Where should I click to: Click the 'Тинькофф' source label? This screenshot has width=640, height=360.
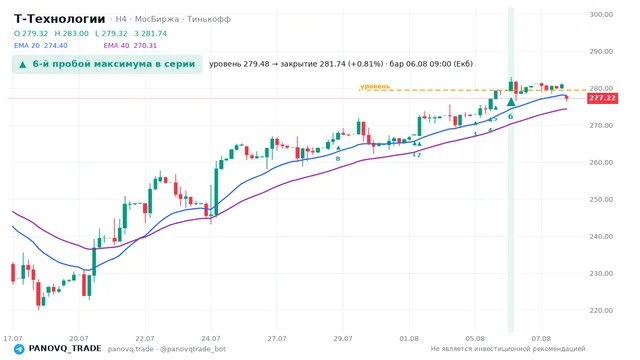209,19
